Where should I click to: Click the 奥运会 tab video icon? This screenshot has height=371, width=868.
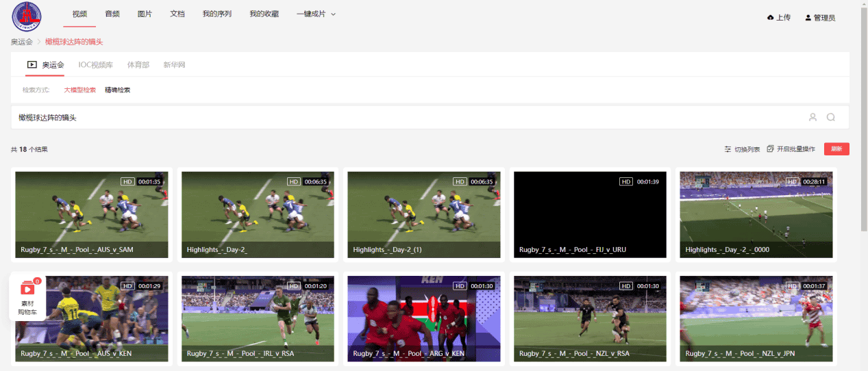[32, 65]
